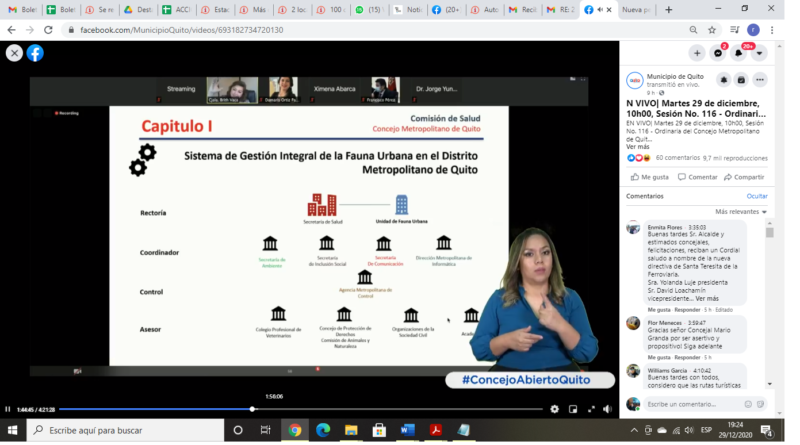Mute the video volume

[x=607, y=409]
